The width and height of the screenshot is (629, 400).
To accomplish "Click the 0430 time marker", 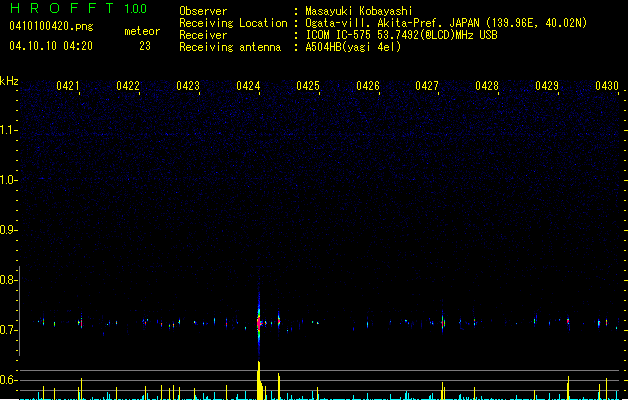I will point(607,86).
